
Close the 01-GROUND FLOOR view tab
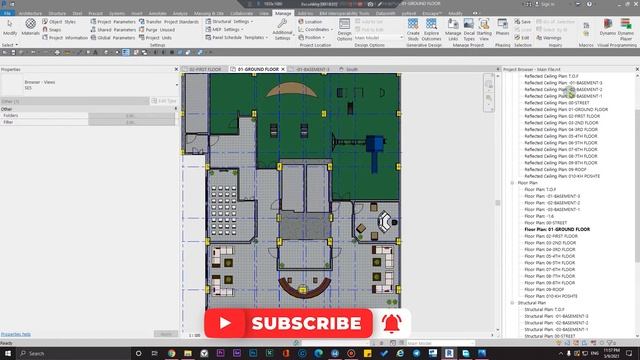(282, 69)
